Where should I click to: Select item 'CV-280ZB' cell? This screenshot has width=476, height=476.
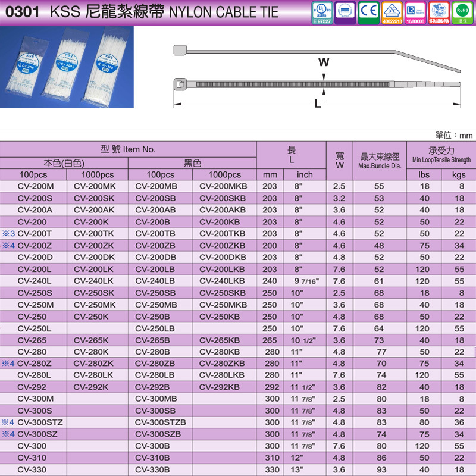click(x=155, y=364)
